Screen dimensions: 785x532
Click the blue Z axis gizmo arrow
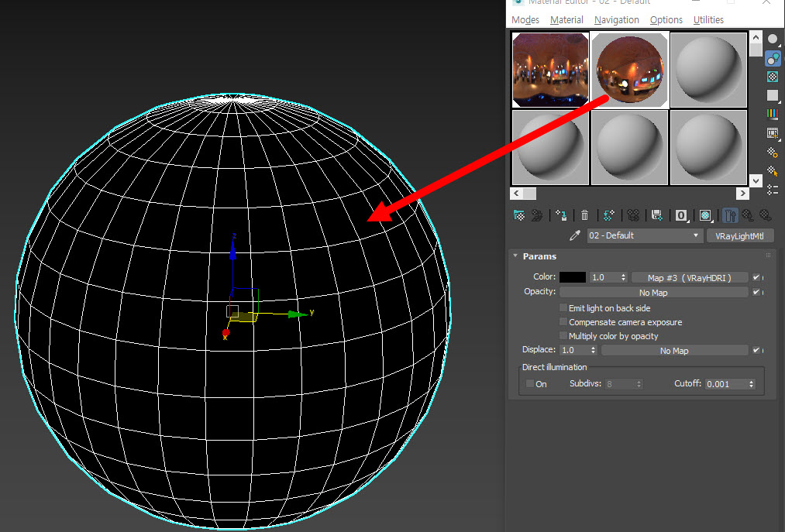point(232,249)
